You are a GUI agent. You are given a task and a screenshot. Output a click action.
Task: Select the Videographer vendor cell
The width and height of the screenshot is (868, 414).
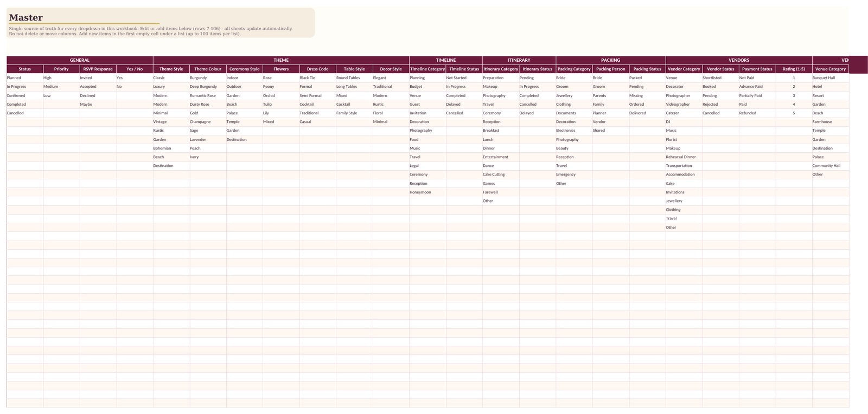[x=684, y=105]
